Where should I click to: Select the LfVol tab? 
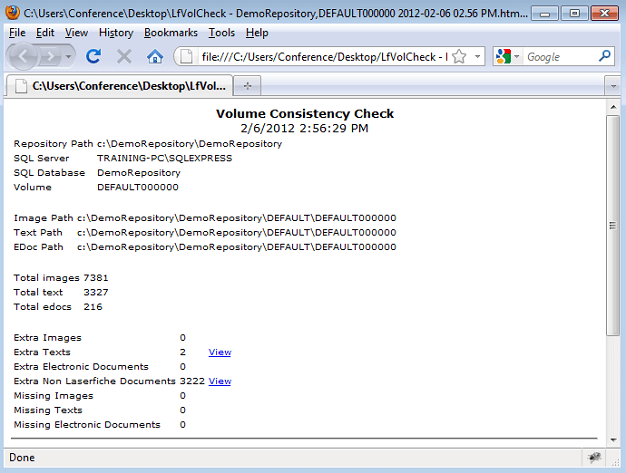coord(119,86)
